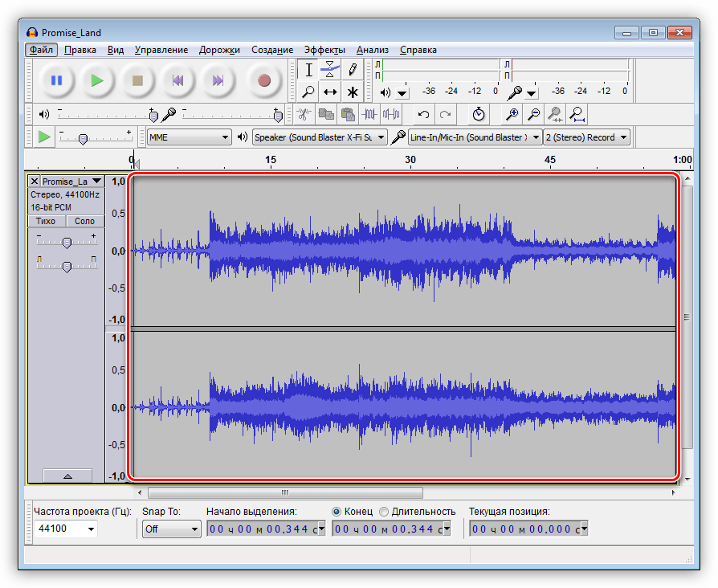
Task: Click the track gain slider handle
Action: click(x=67, y=242)
